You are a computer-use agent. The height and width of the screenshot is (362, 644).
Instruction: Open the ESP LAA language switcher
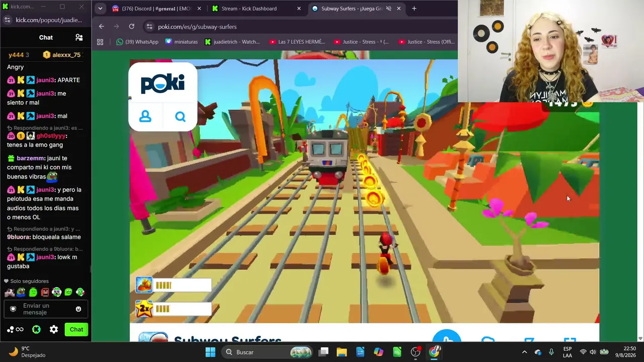point(568,352)
